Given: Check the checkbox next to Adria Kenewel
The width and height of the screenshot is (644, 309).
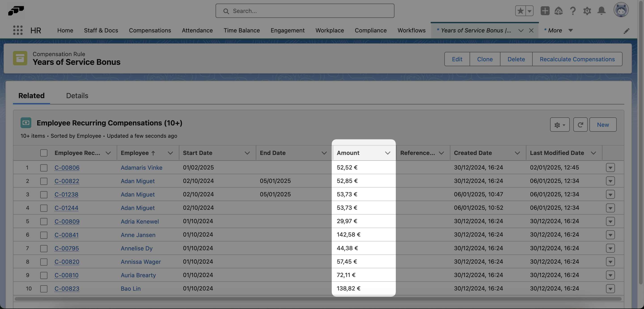Looking at the screenshot, I should click(x=44, y=221).
